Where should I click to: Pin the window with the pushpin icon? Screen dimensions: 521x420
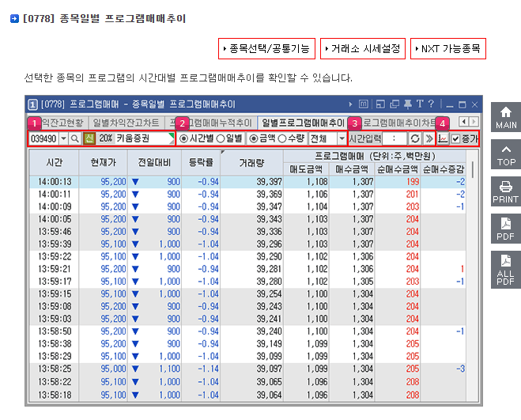click(408, 104)
